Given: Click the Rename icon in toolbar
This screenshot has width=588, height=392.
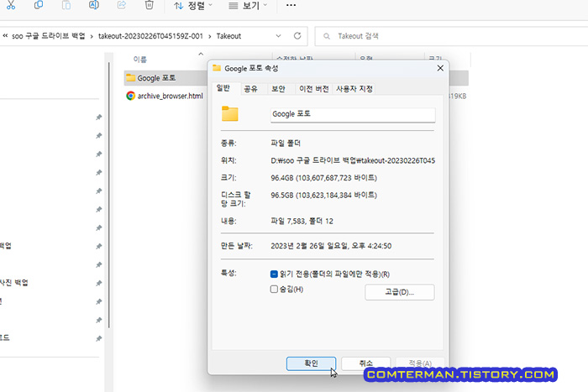Looking at the screenshot, I should (x=94, y=5).
